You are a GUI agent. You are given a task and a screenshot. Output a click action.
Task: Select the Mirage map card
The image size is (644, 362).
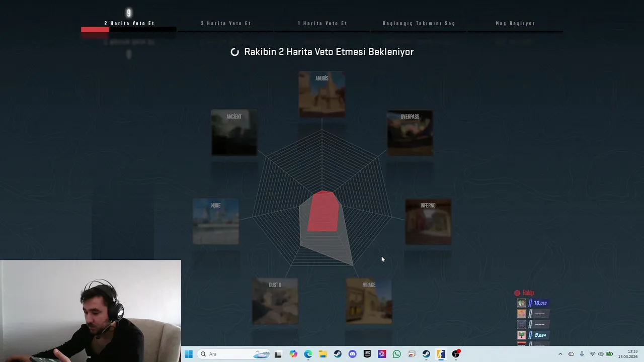[369, 301]
